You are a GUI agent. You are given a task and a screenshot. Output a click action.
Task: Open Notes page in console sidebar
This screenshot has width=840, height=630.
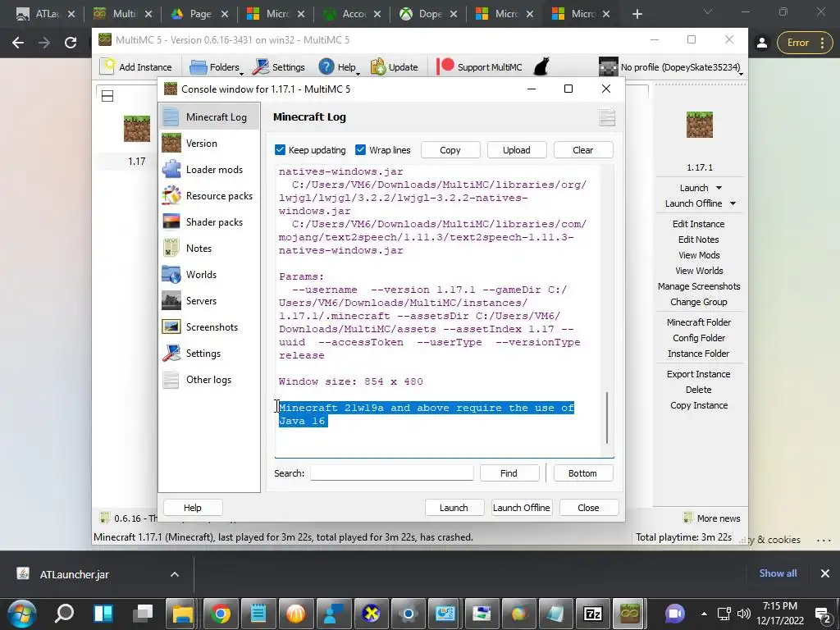coord(209,248)
